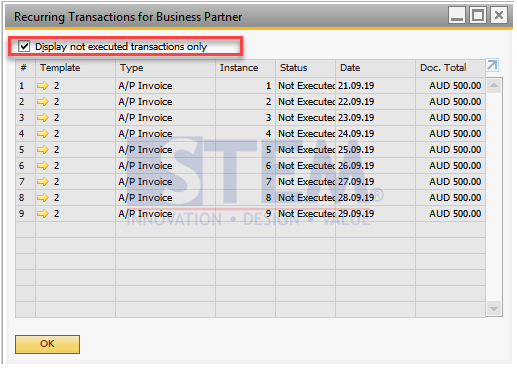Minimize the Recurring Transactions window
This screenshot has height=369, width=517.
point(457,15)
